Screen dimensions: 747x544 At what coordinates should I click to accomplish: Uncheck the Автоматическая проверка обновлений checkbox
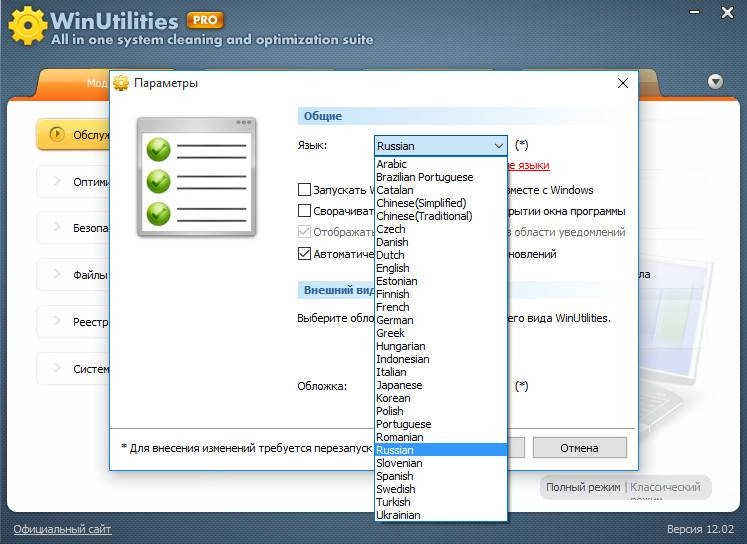[304, 253]
